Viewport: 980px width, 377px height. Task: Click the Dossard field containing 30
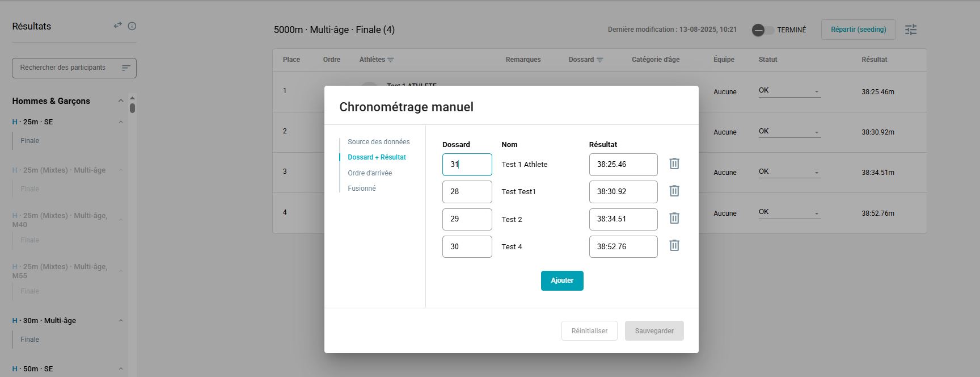click(467, 246)
